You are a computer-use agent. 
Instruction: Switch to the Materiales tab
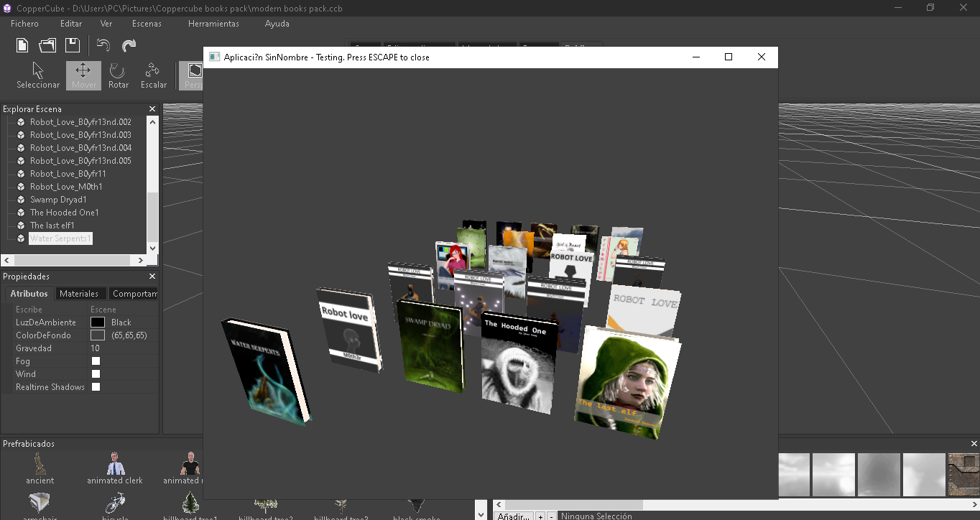[x=79, y=294]
